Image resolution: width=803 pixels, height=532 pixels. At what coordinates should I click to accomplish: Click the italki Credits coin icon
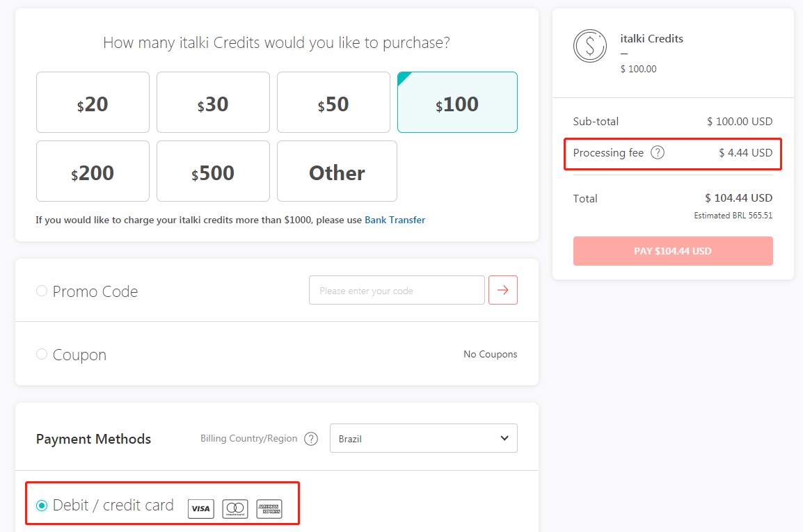click(590, 46)
